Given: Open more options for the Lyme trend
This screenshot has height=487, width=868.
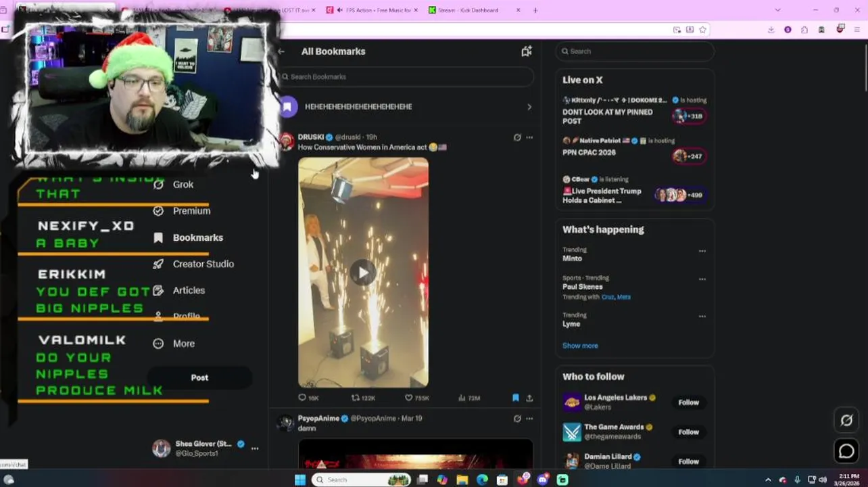Looking at the screenshot, I should [702, 316].
